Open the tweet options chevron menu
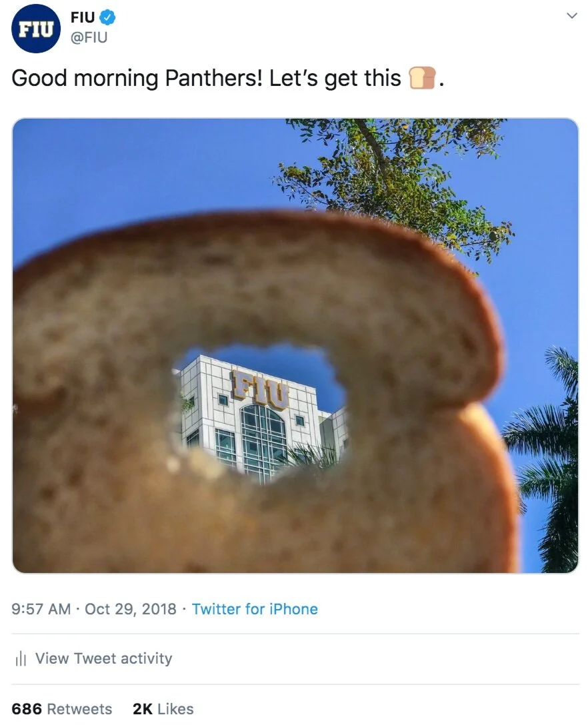The image size is (588, 727). [572, 15]
